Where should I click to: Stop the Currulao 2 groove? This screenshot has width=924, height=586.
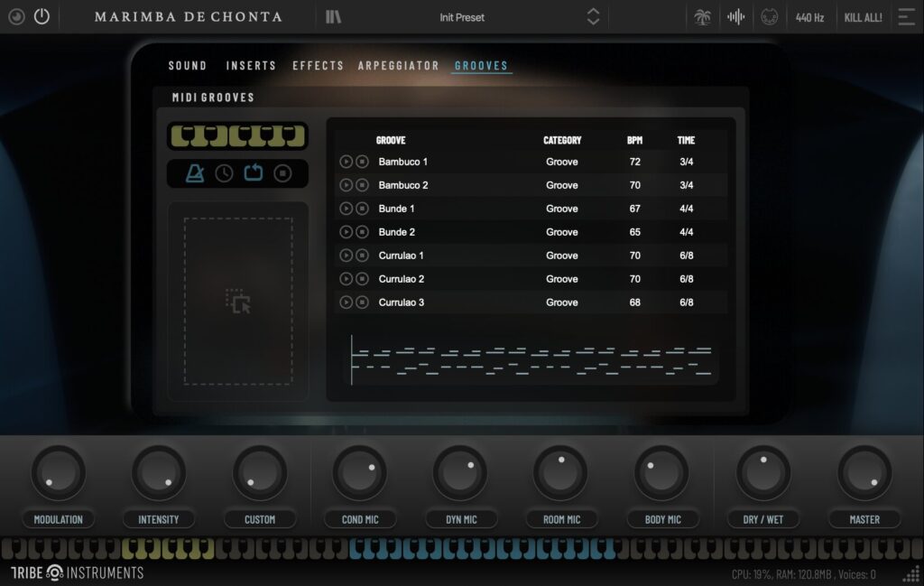click(x=363, y=279)
